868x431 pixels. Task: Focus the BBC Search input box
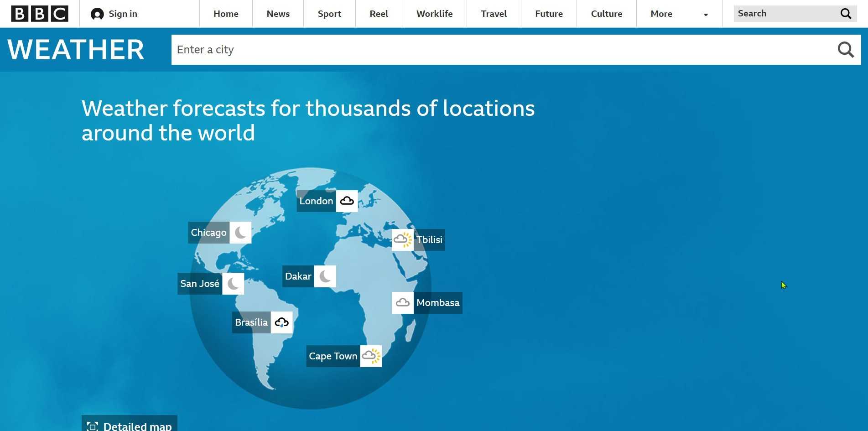coord(785,14)
